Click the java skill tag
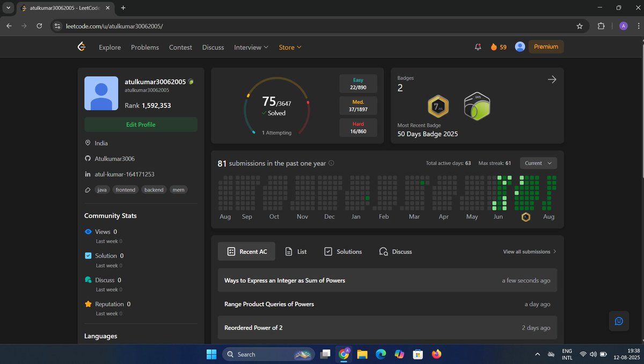Image resolution: width=644 pixels, height=364 pixels. 102,190
